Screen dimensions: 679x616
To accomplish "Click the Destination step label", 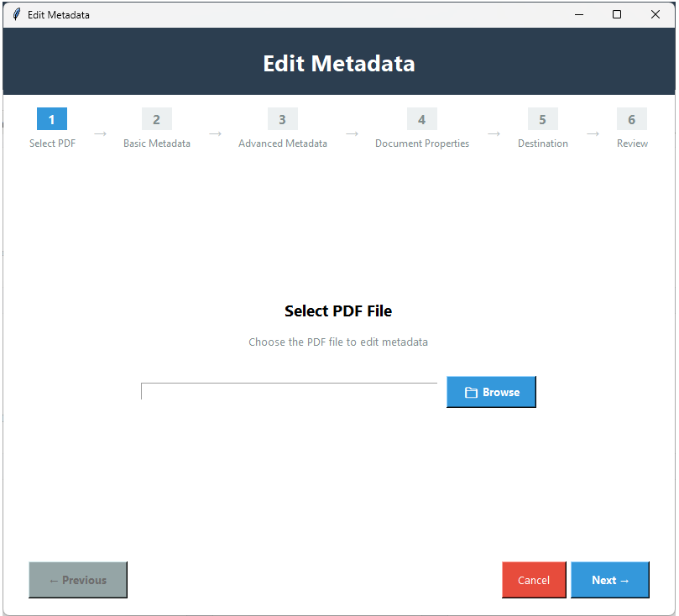I will tap(542, 144).
